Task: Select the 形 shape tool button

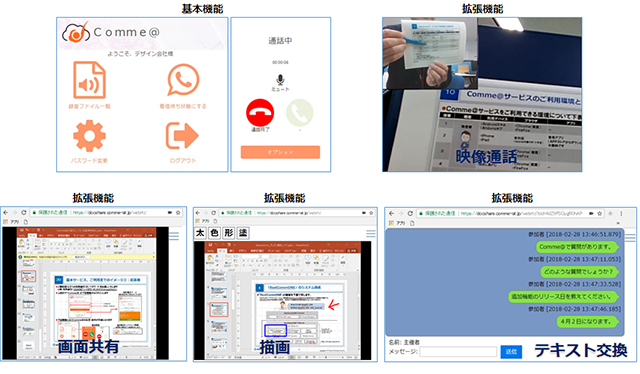Action: 229,233
